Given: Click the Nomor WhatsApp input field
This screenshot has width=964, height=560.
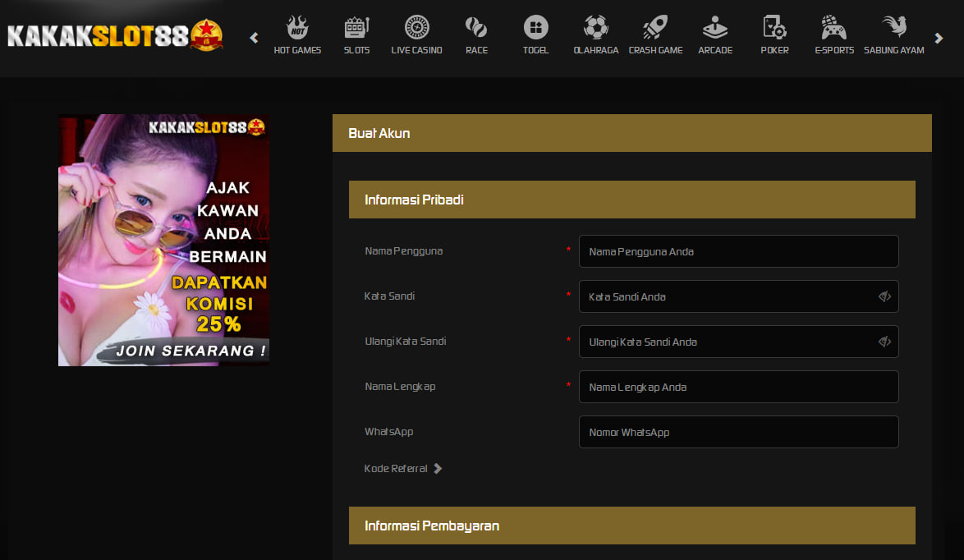Looking at the screenshot, I should (738, 432).
